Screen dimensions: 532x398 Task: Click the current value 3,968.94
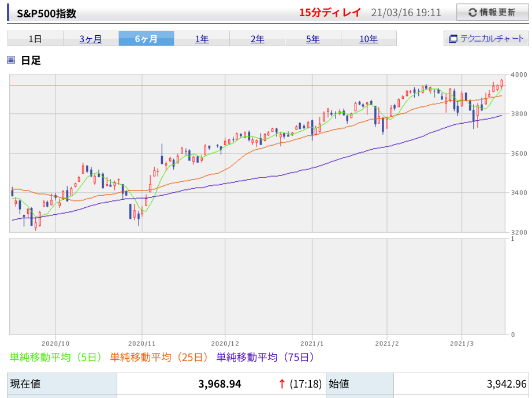pos(220,384)
